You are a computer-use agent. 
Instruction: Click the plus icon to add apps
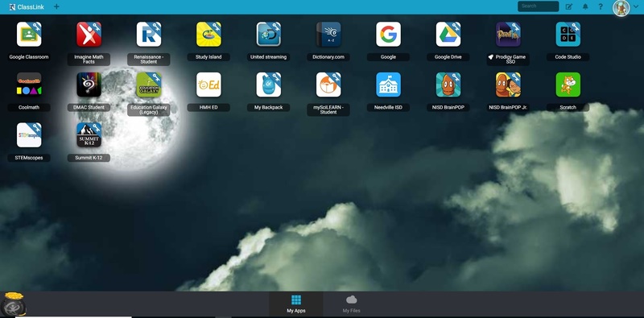[56, 6]
